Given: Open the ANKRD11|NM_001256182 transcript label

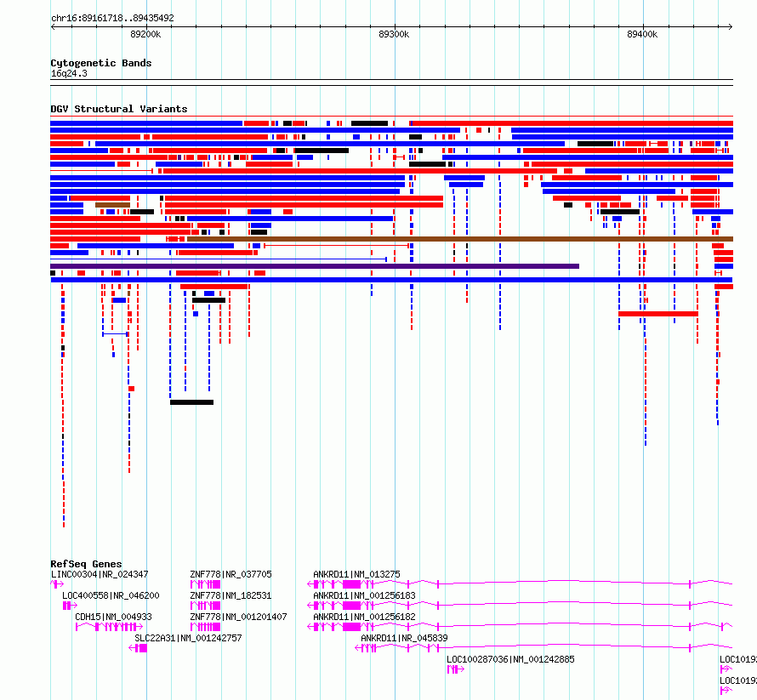Looking at the screenshot, I should [365, 617].
